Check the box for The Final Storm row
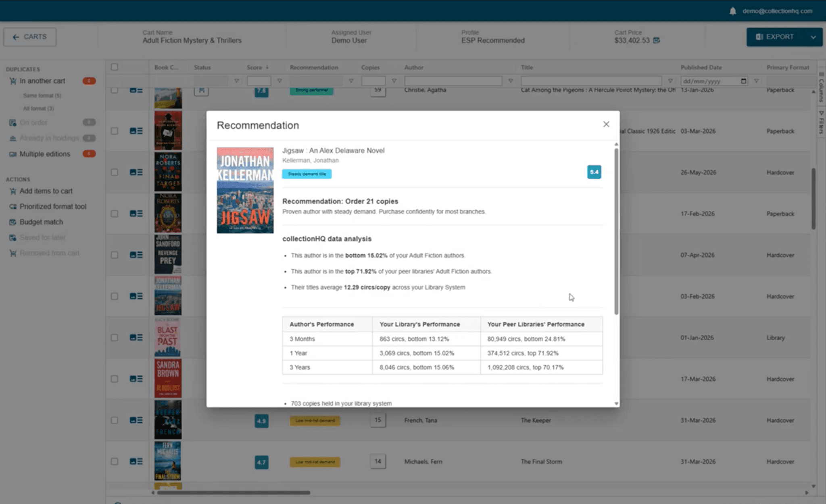Image resolution: width=826 pixels, height=504 pixels. [x=115, y=461]
